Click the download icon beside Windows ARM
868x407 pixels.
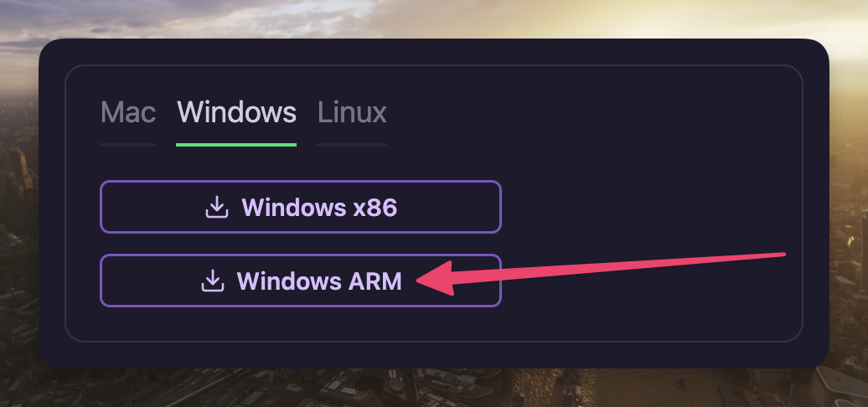[213, 281]
